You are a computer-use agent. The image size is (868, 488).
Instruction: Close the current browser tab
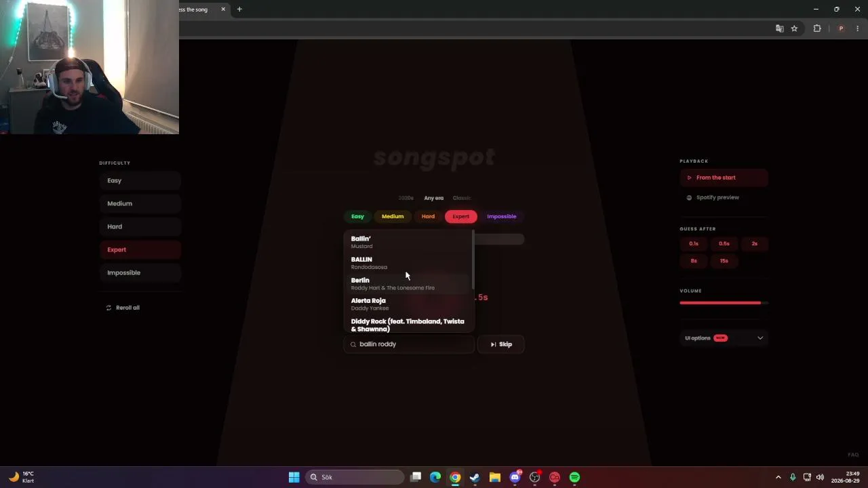[223, 9]
